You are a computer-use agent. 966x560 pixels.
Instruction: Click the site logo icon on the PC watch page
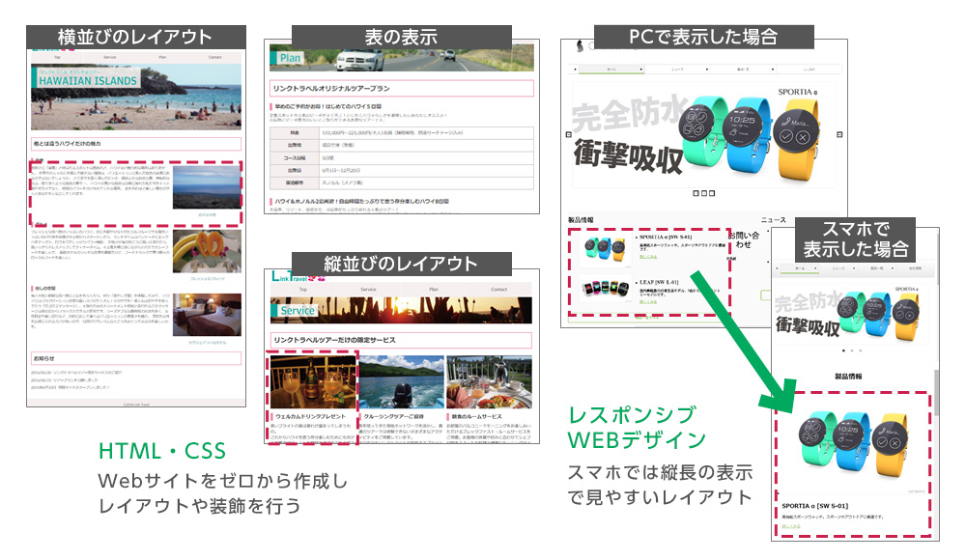tap(580, 45)
